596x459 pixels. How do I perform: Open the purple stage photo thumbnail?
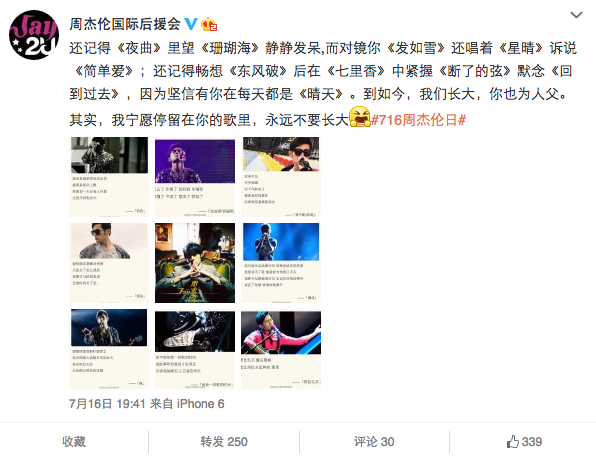tap(195, 177)
